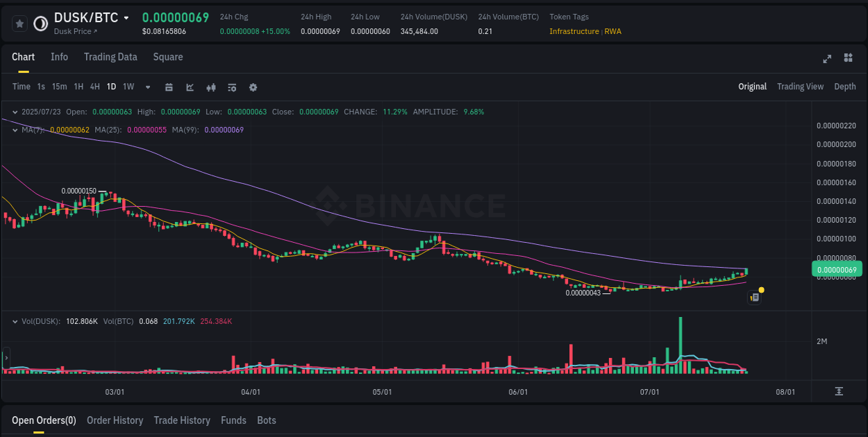The image size is (868, 437).
Task: Collapse the MA indicator row chevron
Action: click(15, 130)
